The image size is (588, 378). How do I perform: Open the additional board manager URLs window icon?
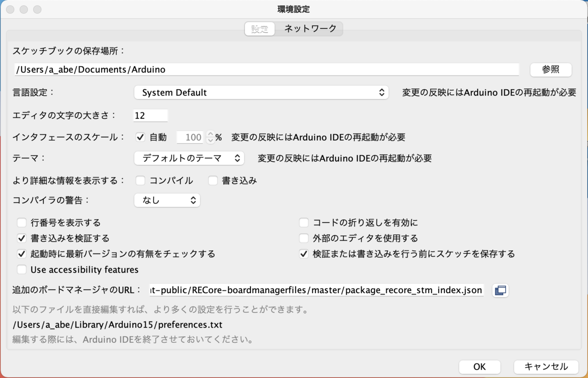point(500,290)
